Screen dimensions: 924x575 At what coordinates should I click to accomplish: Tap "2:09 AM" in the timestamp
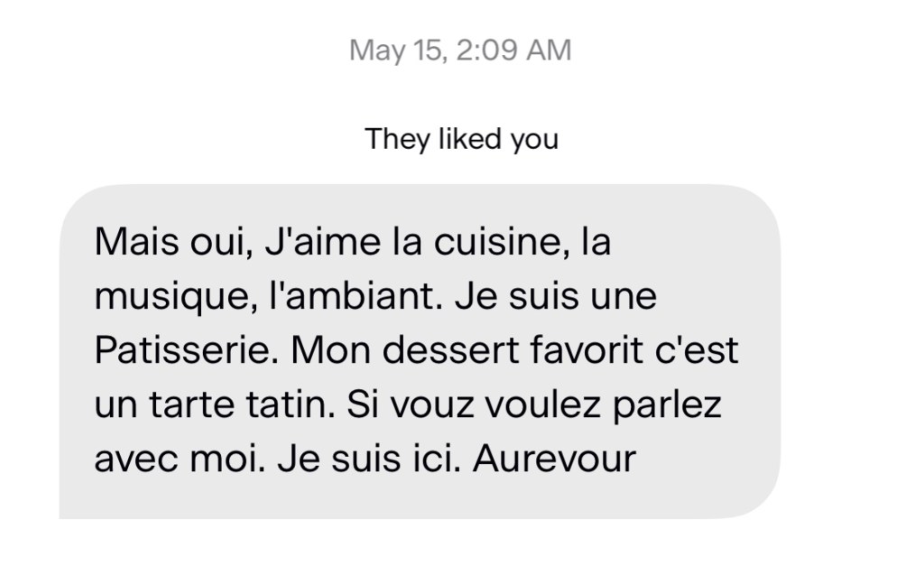[514, 50]
